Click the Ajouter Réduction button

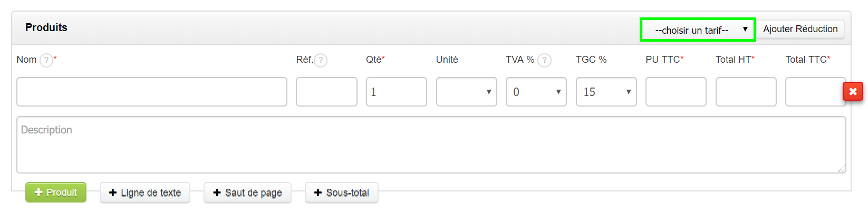800,30
